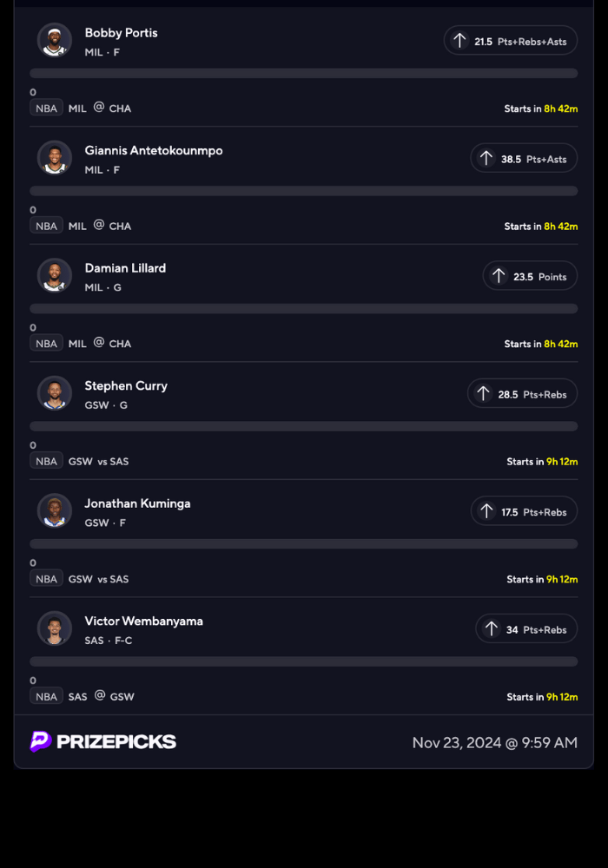Click Victor Wembanyama progress bar
The width and height of the screenshot is (608, 868).
303,661
